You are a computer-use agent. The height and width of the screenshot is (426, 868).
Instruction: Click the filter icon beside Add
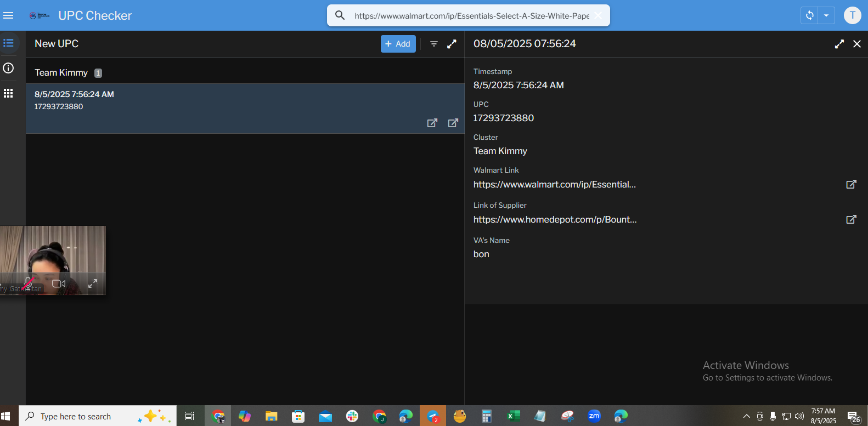434,44
